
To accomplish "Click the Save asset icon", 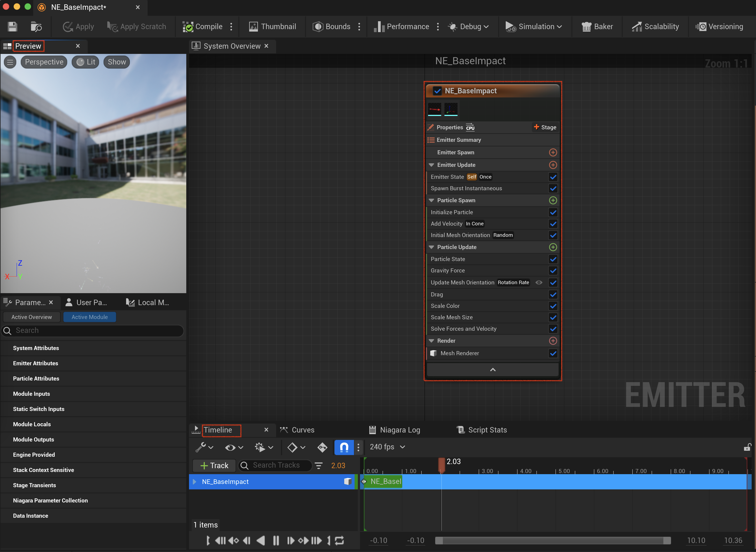I will 12,26.
